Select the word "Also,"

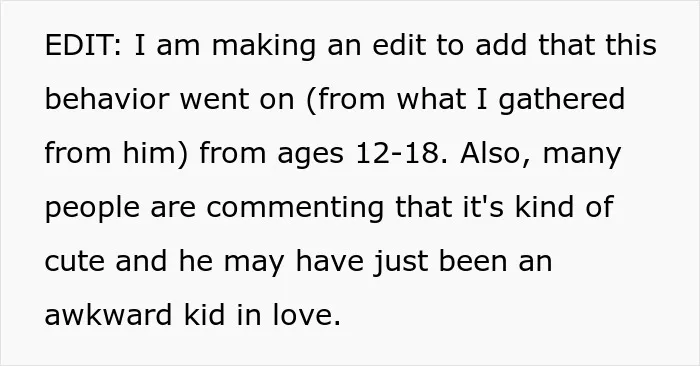(495, 154)
